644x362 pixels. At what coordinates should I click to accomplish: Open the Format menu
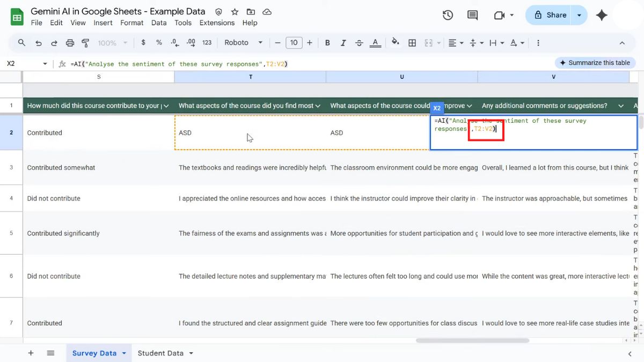click(132, 23)
